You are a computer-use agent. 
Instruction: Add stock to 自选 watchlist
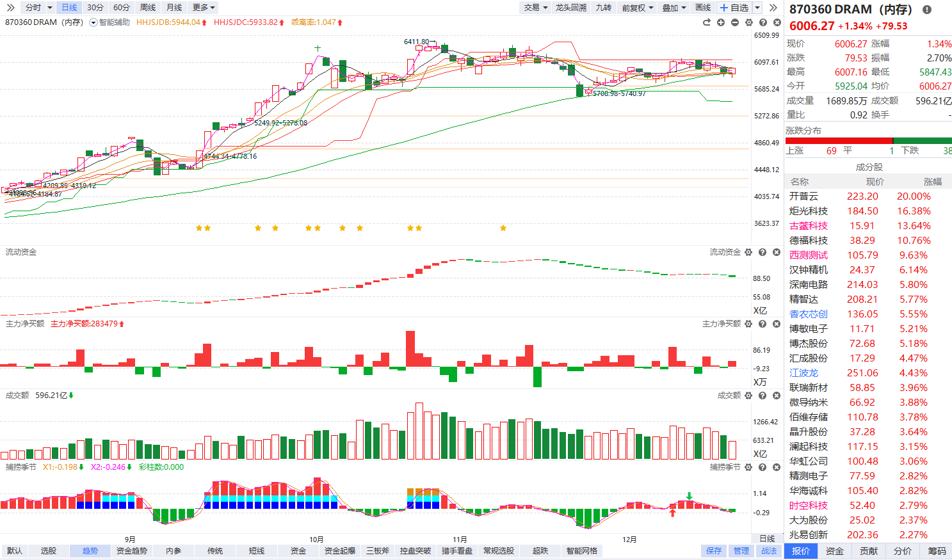coord(734,8)
